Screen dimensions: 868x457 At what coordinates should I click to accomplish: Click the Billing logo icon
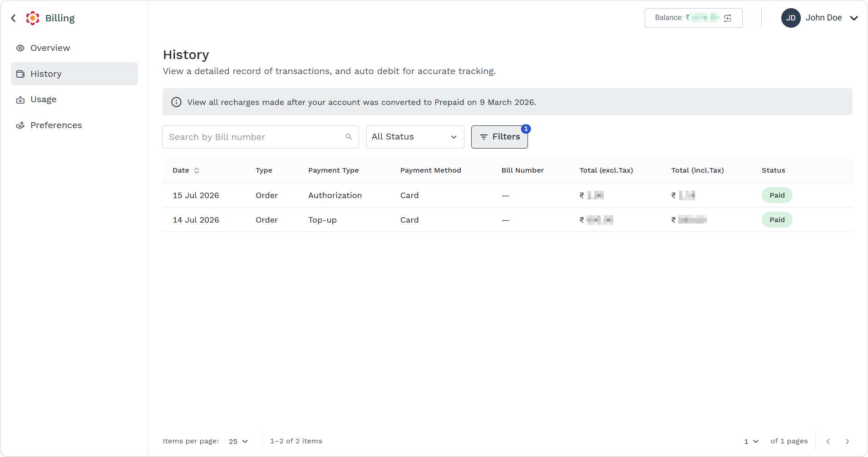[33, 18]
